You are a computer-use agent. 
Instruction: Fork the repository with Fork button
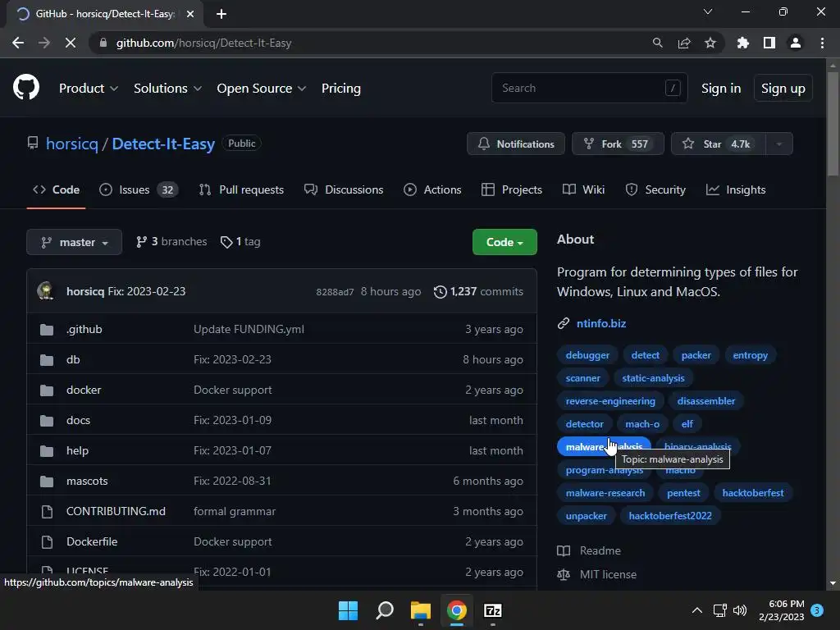tap(618, 144)
